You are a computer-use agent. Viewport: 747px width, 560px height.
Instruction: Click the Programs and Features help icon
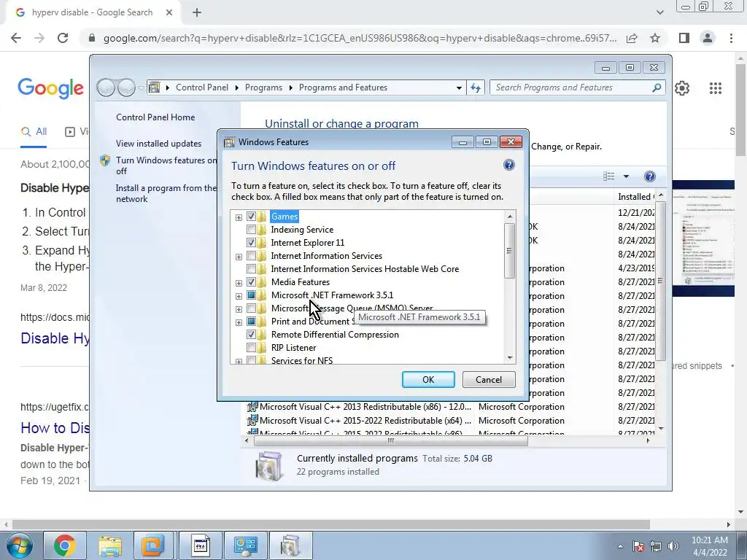(649, 176)
